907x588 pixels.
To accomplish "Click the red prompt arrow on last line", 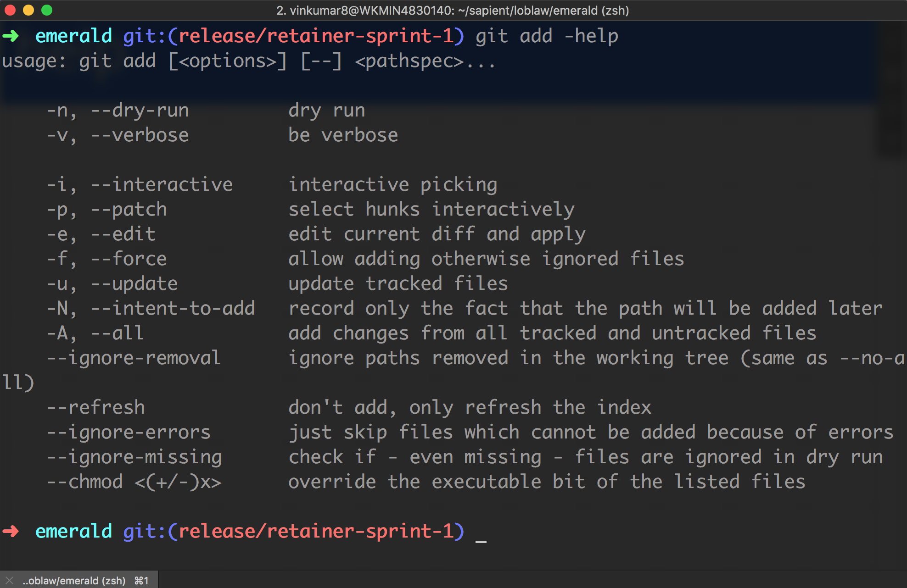I will click(11, 531).
